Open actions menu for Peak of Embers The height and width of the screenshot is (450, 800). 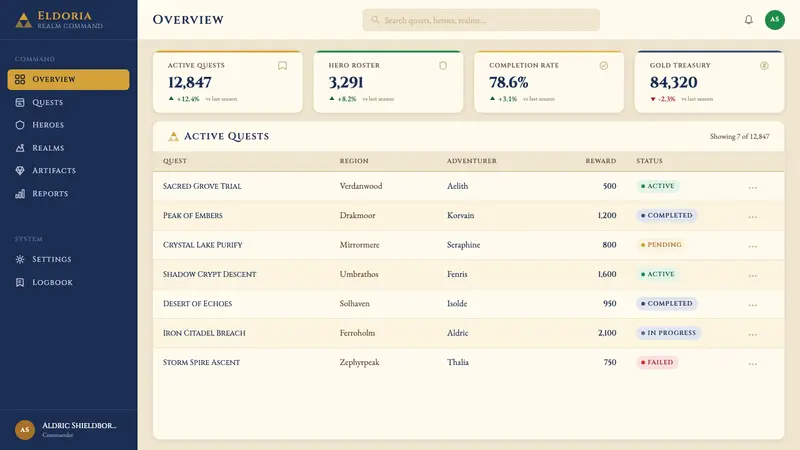(x=753, y=217)
